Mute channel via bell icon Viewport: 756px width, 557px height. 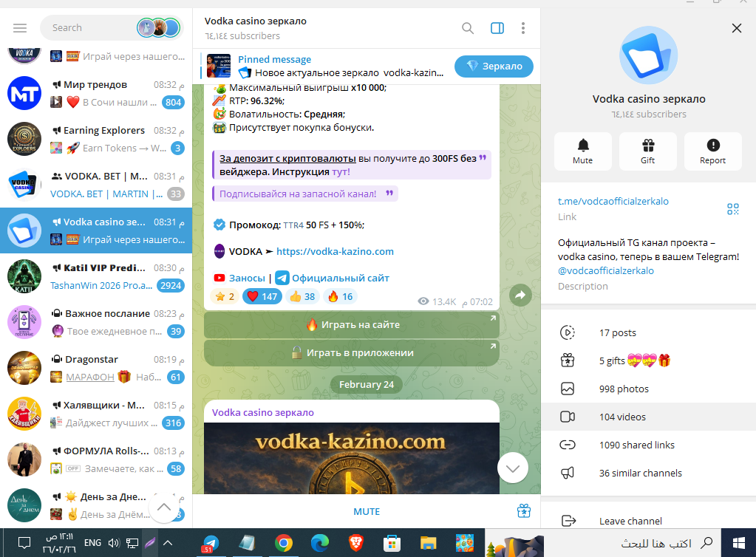tap(583, 151)
